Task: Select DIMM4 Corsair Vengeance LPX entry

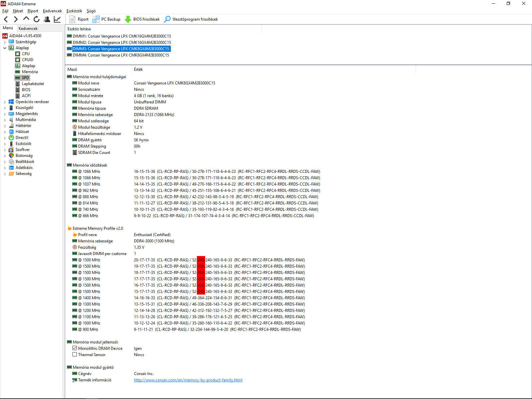Action: [x=121, y=55]
